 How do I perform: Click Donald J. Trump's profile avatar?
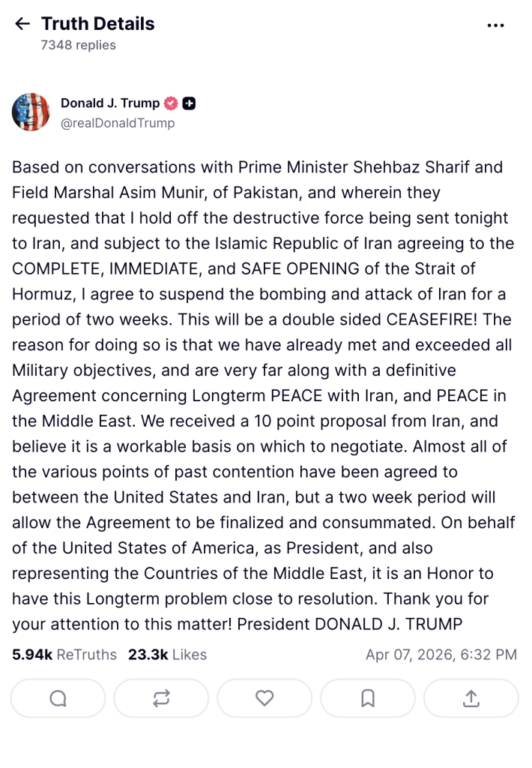pyautogui.click(x=31, y=112)
